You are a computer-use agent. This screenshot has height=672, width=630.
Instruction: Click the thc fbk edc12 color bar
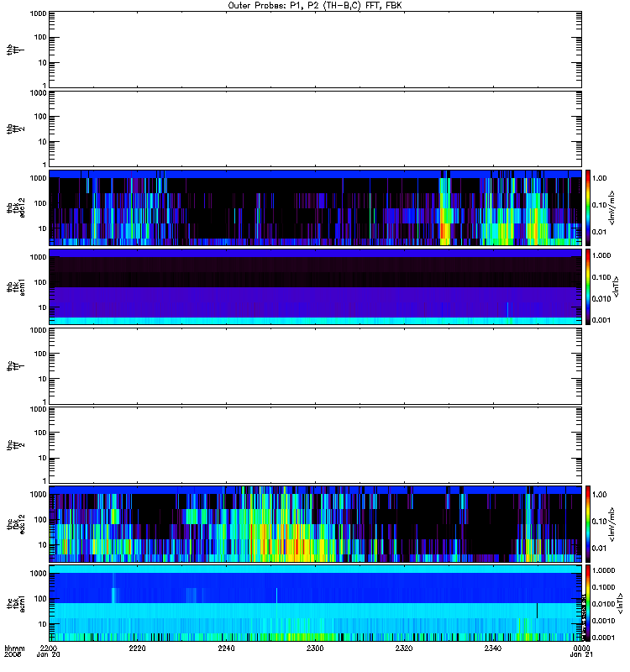[588, 524]
